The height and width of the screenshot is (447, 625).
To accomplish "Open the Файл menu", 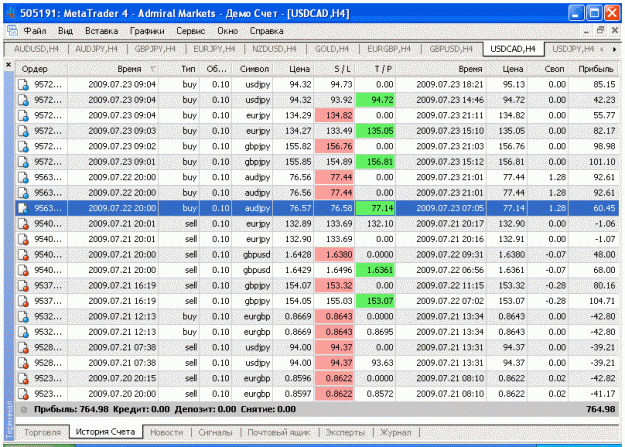I will coord(35,31).
